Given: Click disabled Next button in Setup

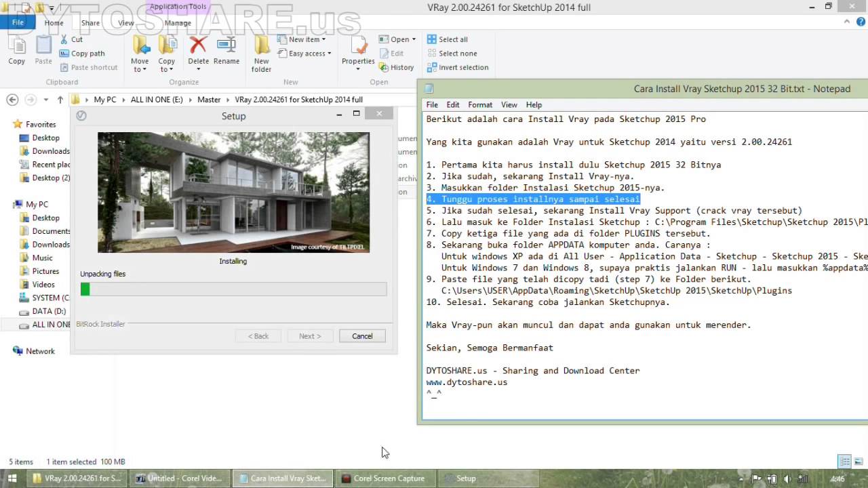Looking at the screenshot, I should point(310,336).
